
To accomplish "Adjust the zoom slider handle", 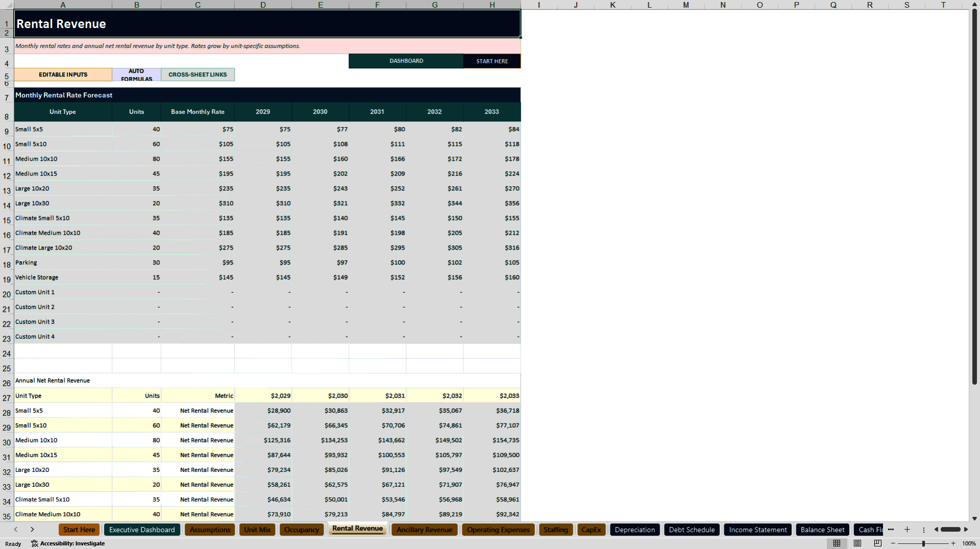I will (923, 543).
